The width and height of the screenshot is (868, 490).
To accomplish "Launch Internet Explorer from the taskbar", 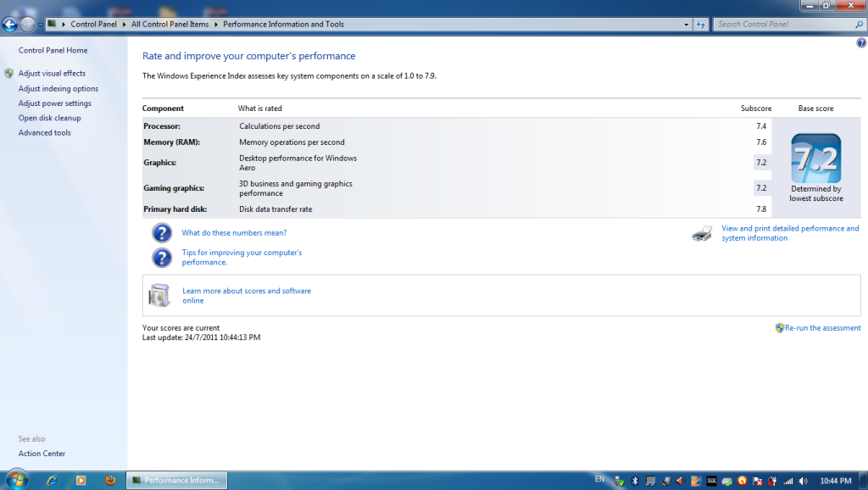I will click(53, 480).
